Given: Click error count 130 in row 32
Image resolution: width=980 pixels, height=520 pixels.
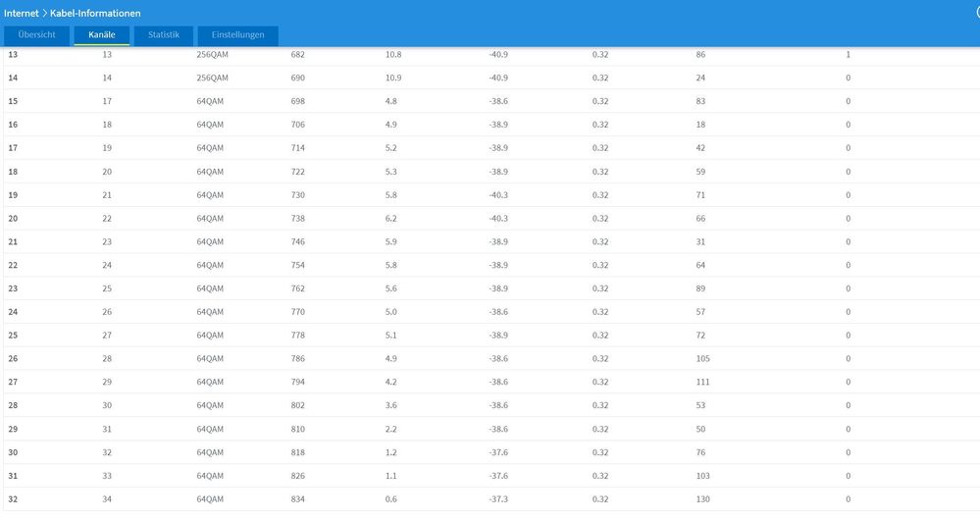Looking at the screenshot, I should click(x=703, y=499).
